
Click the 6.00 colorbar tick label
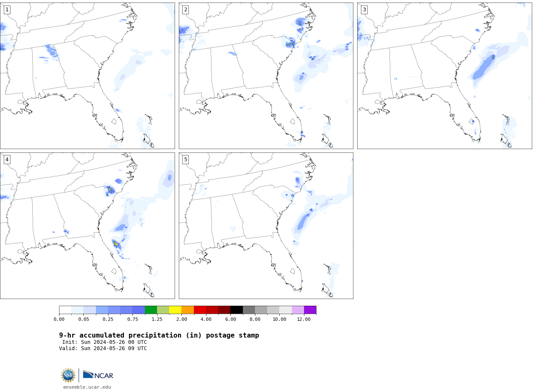[x=231, y=319]
